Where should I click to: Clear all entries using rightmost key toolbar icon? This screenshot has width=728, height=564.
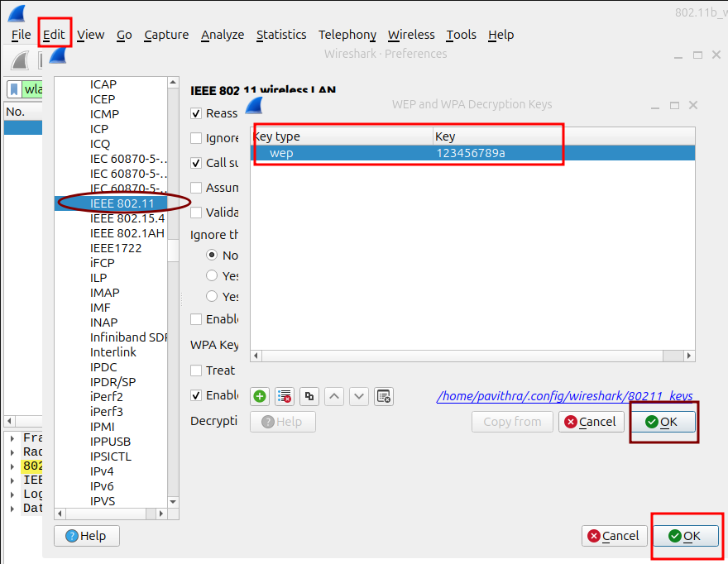[383, 396]
